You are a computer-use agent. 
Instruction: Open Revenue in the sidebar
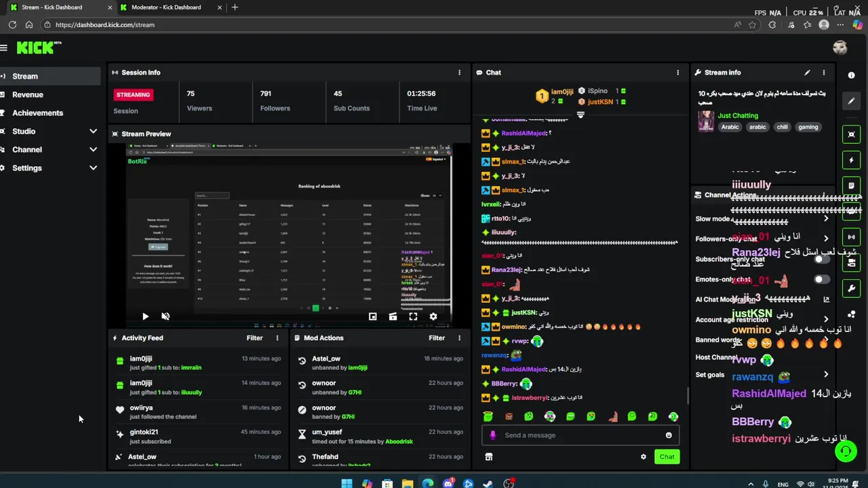28,95
